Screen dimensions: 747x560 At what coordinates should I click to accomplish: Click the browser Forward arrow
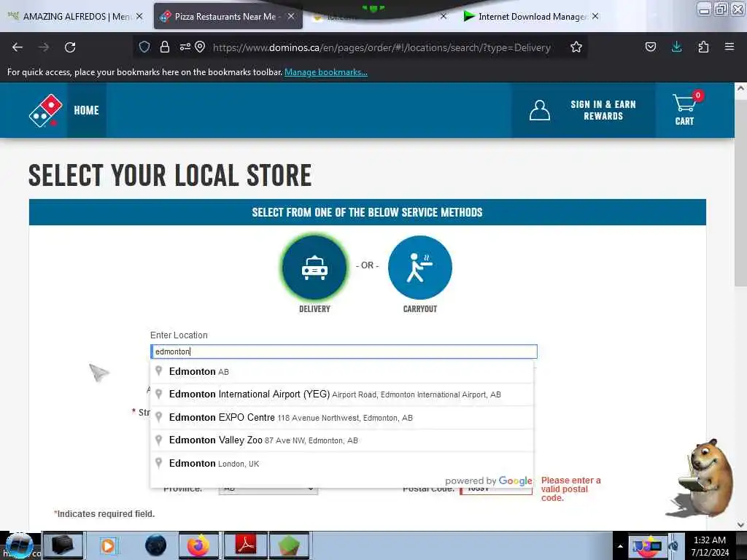(x=44, y=47)
